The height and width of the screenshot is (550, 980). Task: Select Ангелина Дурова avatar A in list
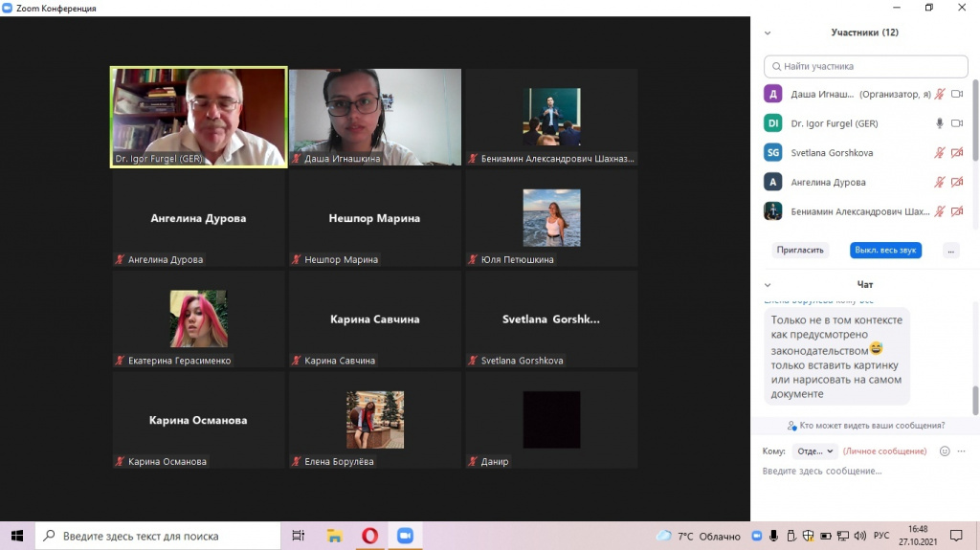[x=773, y=183]
